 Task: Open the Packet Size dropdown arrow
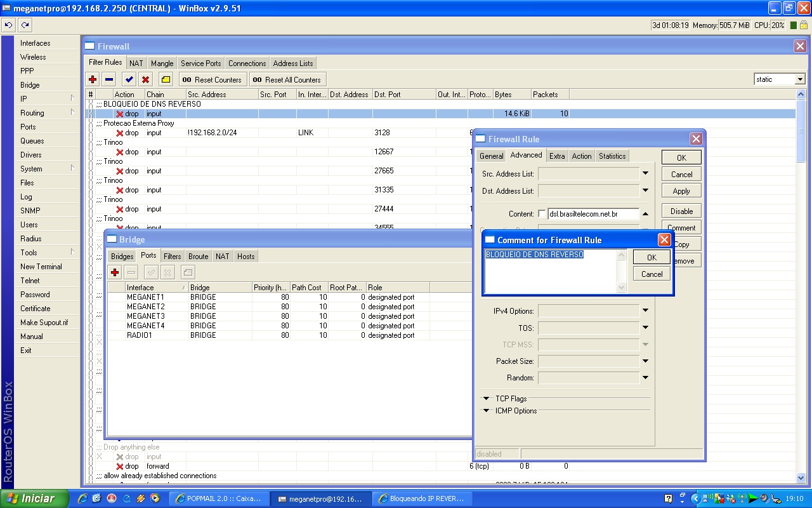point(645,361)
